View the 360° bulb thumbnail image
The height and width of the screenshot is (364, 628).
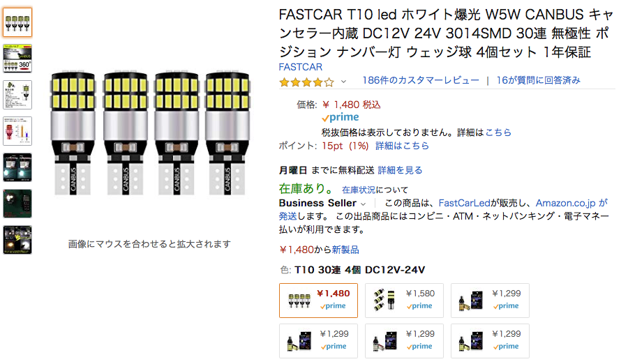17,59
